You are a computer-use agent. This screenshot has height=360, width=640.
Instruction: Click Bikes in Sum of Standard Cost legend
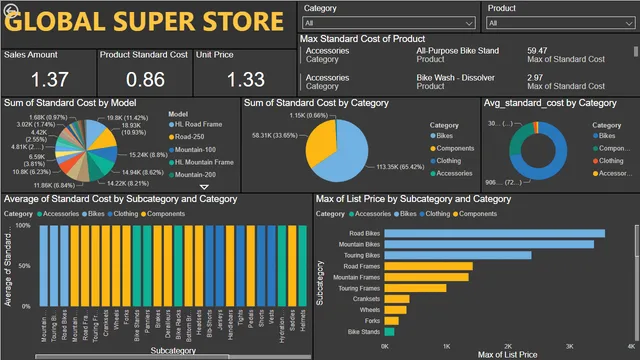point(441,136)
